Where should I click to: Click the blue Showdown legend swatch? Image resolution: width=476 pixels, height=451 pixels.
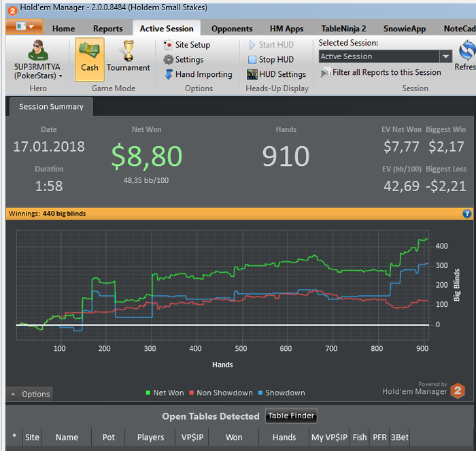tap(260, 392)
